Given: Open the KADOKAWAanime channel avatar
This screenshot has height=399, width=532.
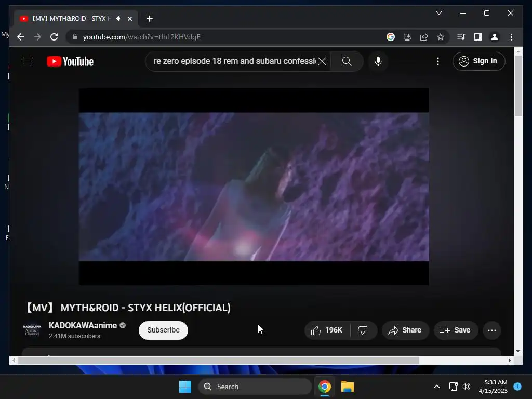Looking at the screenshot, I should (32, 330).
